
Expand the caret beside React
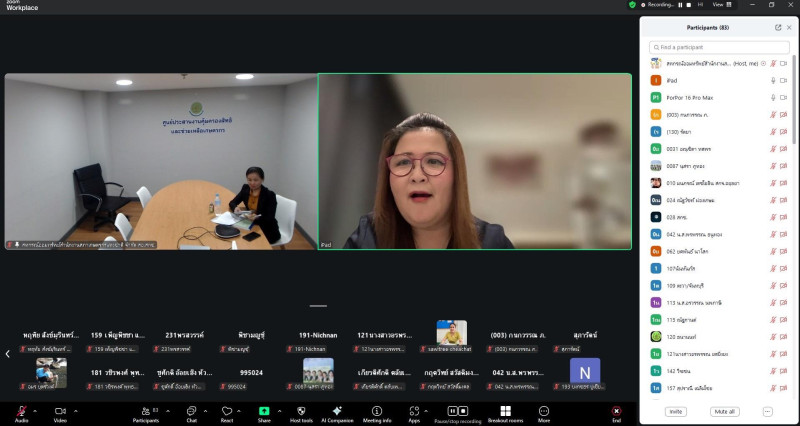[239, 411]
